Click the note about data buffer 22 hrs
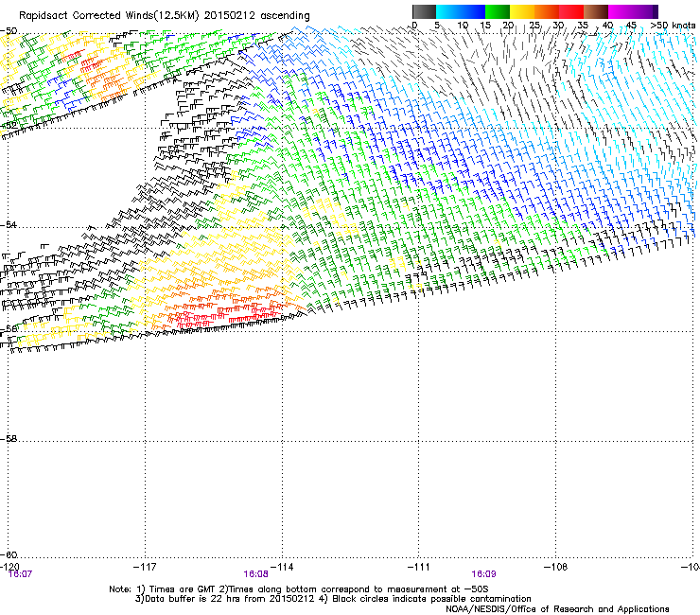The width and height of the screenshot is (700, 615). point(224,599)
